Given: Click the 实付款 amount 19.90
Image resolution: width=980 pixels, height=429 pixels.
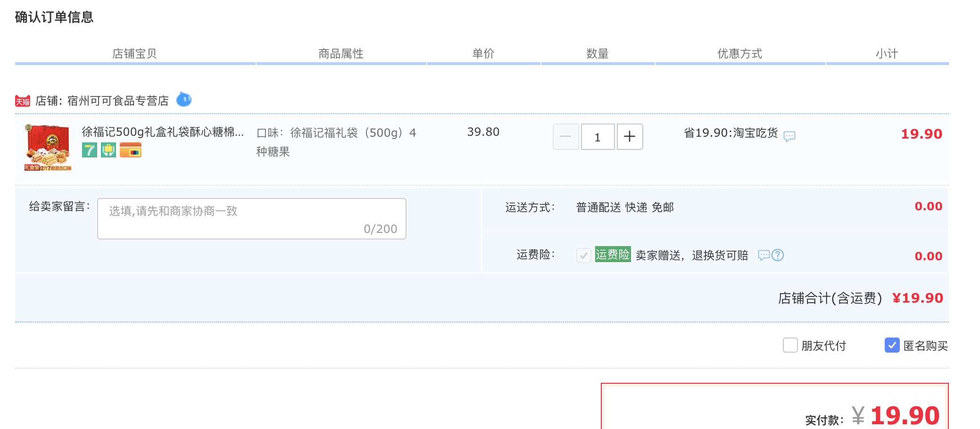Looking at the screenshot, I should click(x=905, y=416).
